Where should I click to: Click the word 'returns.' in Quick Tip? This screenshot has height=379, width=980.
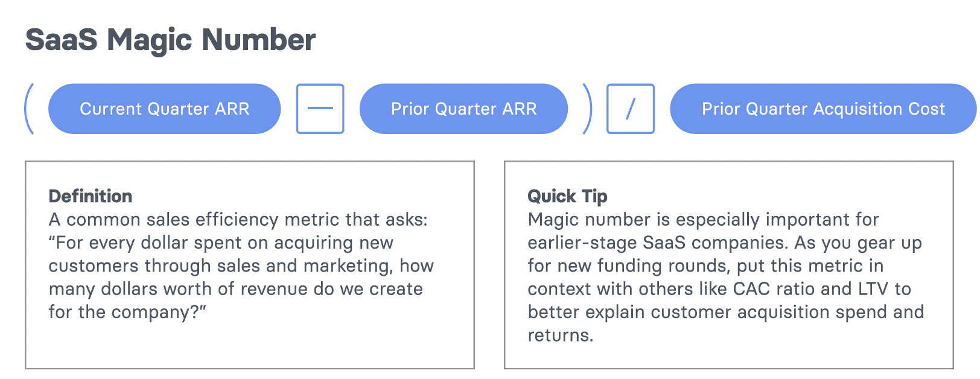pyautogui.click(x=560, y=335)
